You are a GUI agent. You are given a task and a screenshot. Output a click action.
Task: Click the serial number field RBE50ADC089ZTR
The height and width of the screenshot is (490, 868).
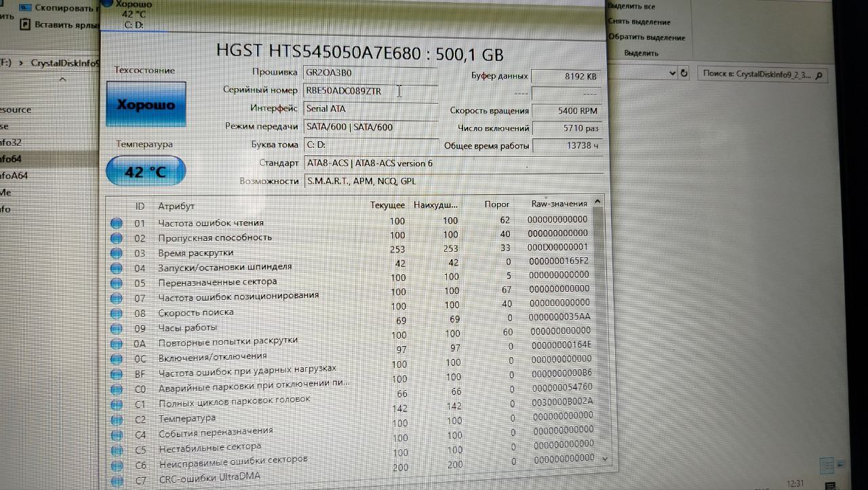(x=370, y=91)
